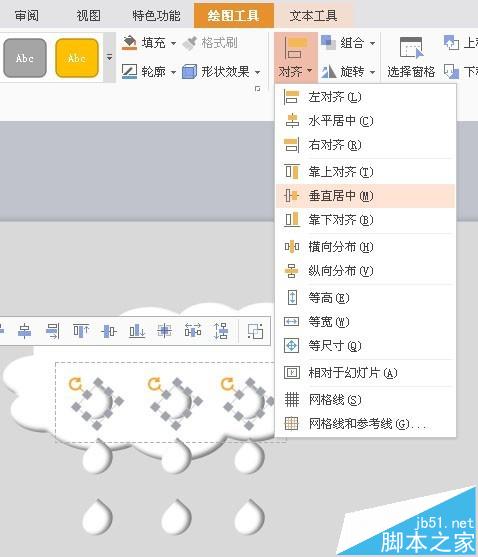Screen dimensions: 478x557
Task: Click distribute horizontally icon in floating toolbar
Action: click(x=192, y=331)
